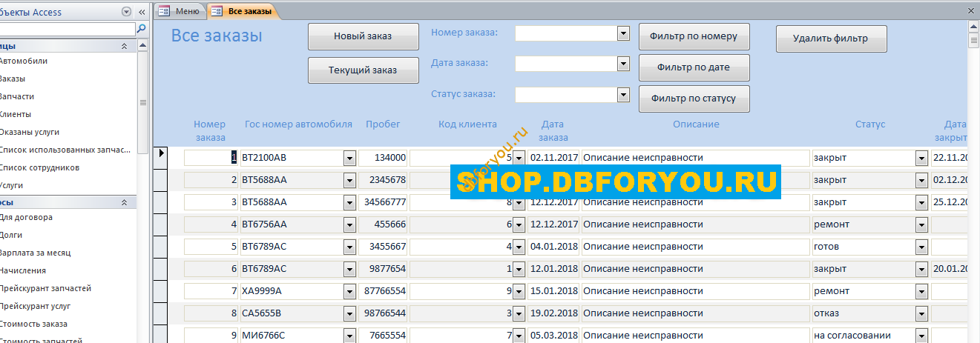Click order date 04.01.2018

pos(554,247)
